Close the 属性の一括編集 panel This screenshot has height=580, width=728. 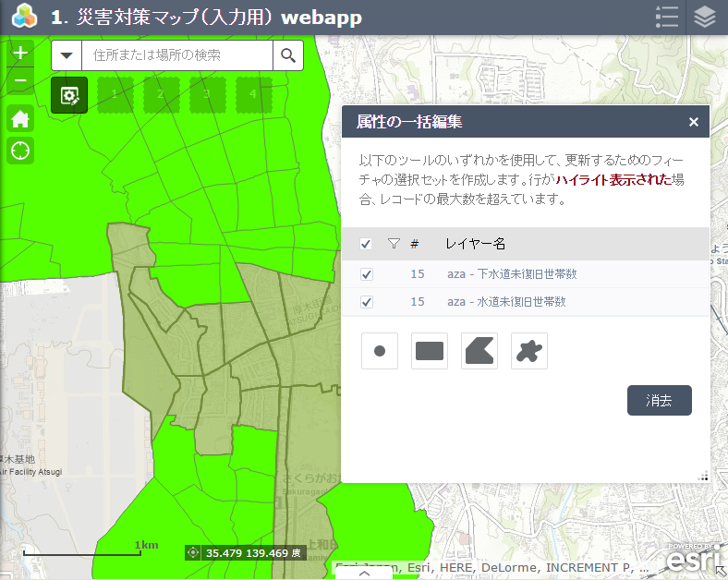pyautogui.click(x=694, y=122)
